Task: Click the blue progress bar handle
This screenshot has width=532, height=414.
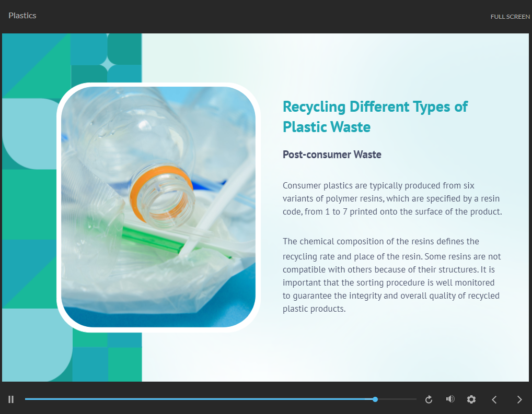Action: [x=375, y=399]
